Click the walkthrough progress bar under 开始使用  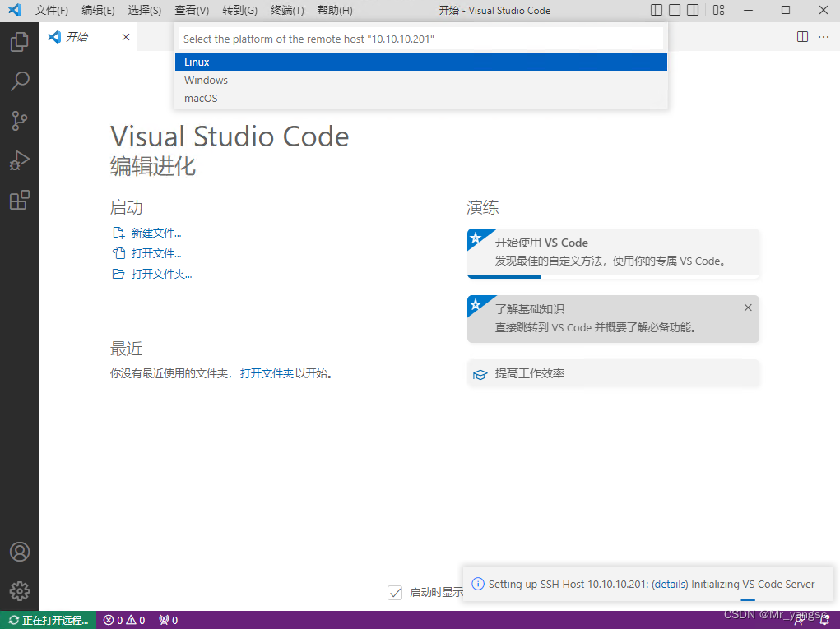[613, 277]
